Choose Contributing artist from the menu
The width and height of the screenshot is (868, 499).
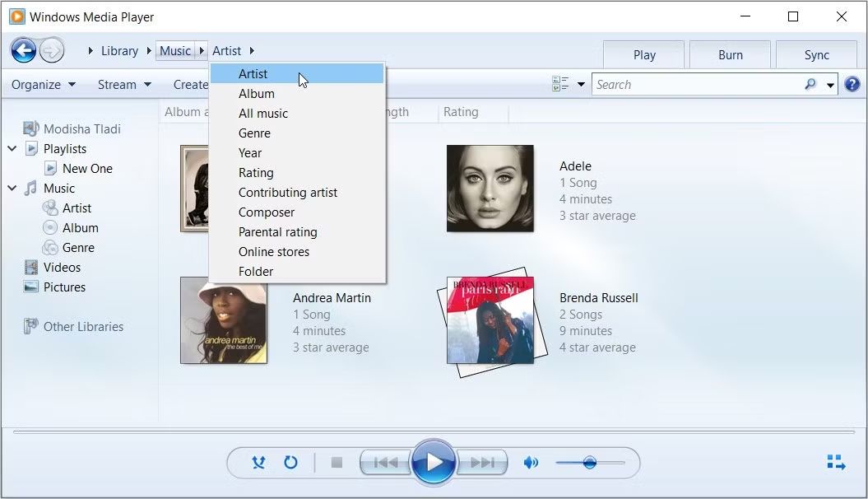pos(297,193)
